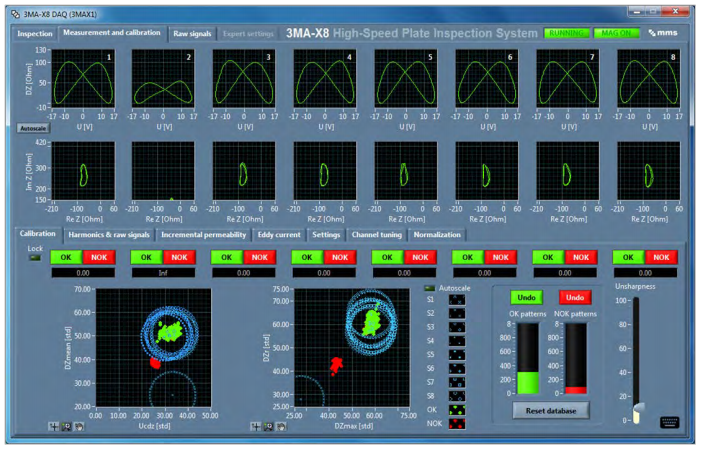
Task: Mark channel 8 as NOK
Action: (661, 257)
